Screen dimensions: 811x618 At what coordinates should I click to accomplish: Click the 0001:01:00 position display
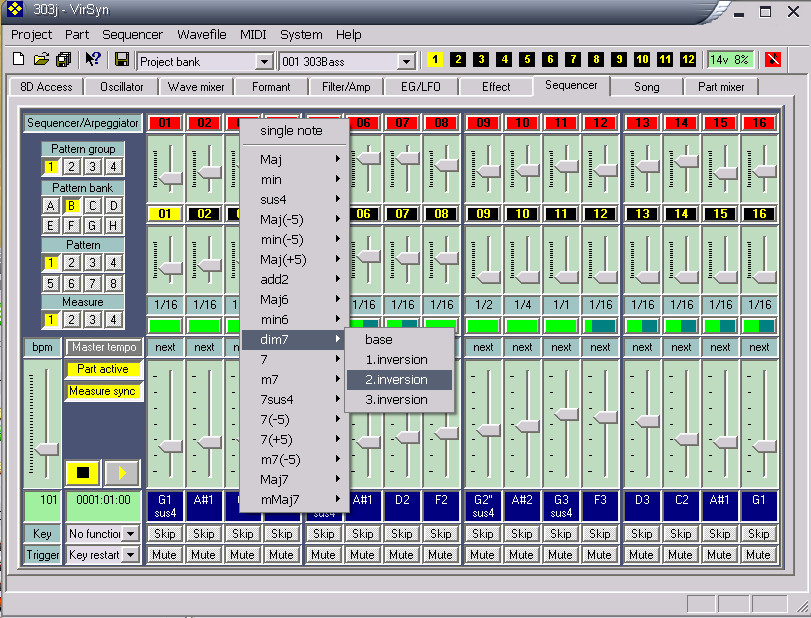[x=103, y=506]
